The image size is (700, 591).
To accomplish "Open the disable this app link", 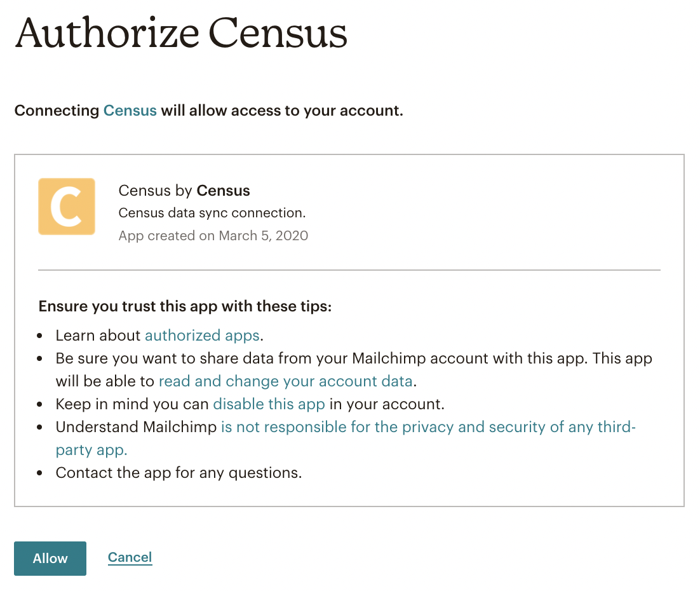I will (x=269, y=404).
